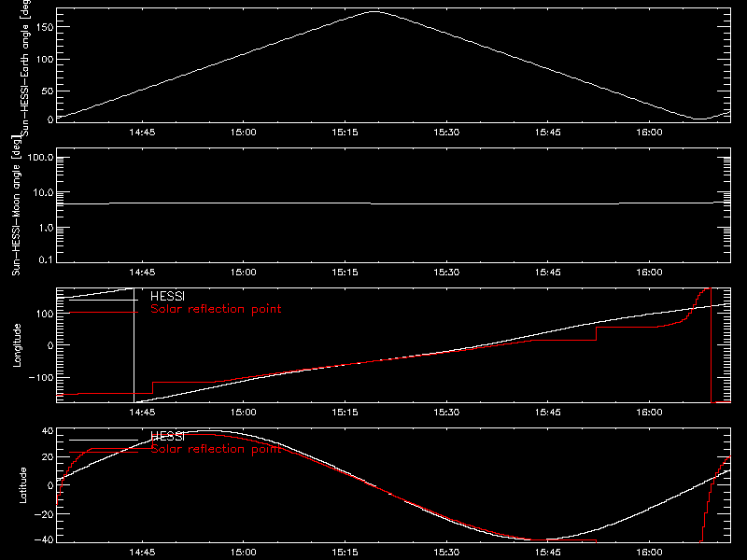Click the 15:45 time label under the Moon angle plot

[x=548, y=272]
